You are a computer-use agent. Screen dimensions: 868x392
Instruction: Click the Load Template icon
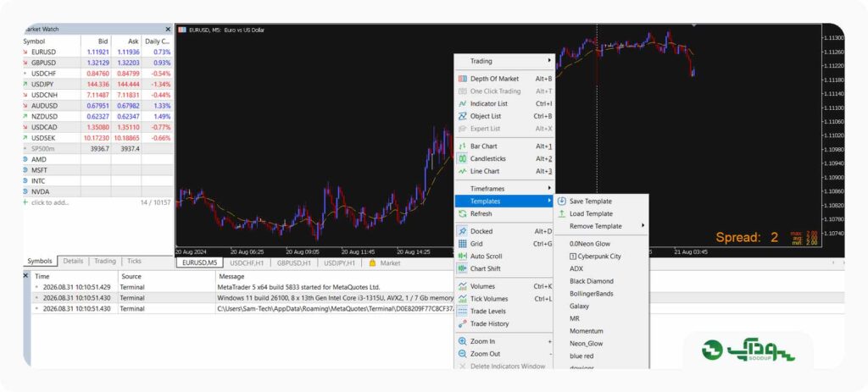[x=561, y=214]
